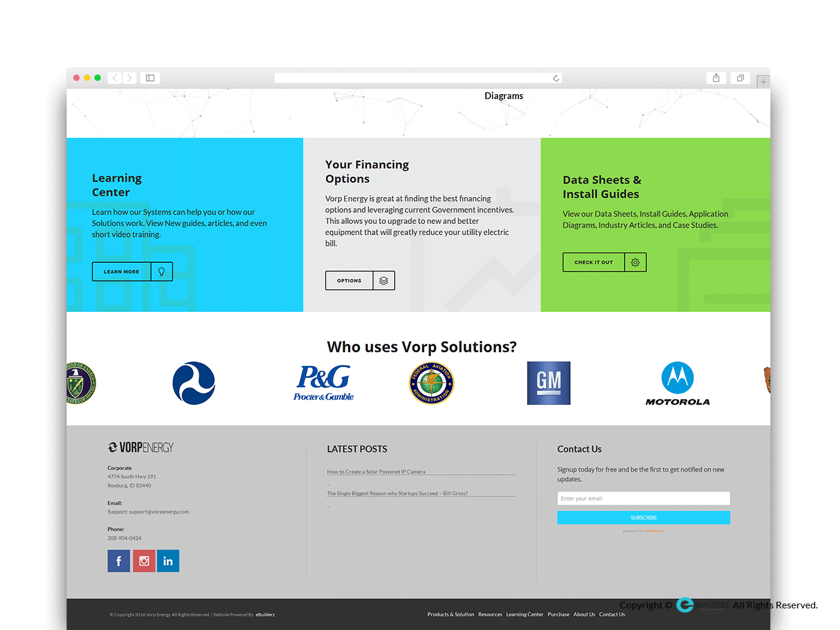This screenshot has height=630, width=840.
Task: Open Purchase footer menu item
Action: pos(559,614)
